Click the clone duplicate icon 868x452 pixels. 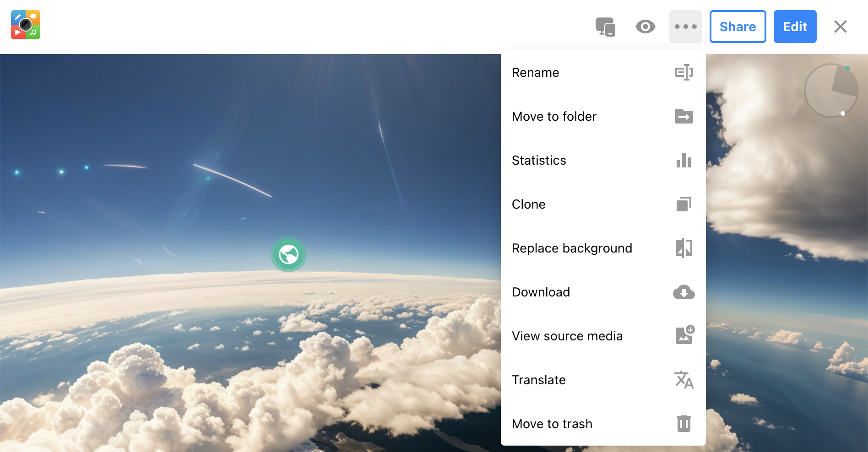(x=684, y=204)
